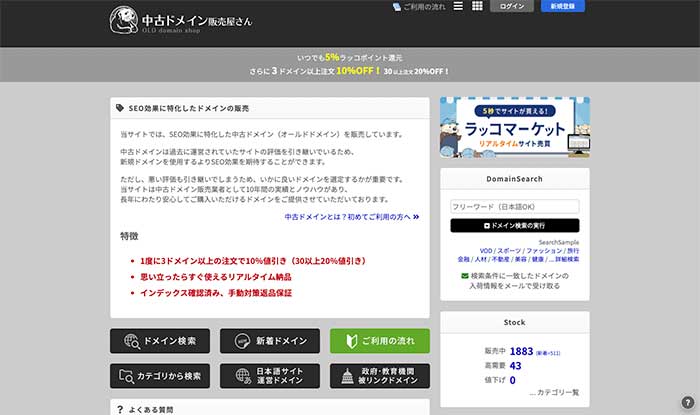Viewport: 700px width, 415px height.
Task: Click the 手動対策返品保証 feature bullet
Action: pos(216,293)
